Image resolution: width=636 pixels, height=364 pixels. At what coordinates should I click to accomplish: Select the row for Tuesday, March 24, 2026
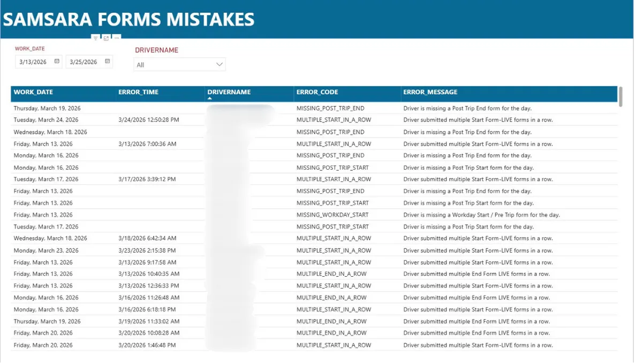[x=214, y=119]
